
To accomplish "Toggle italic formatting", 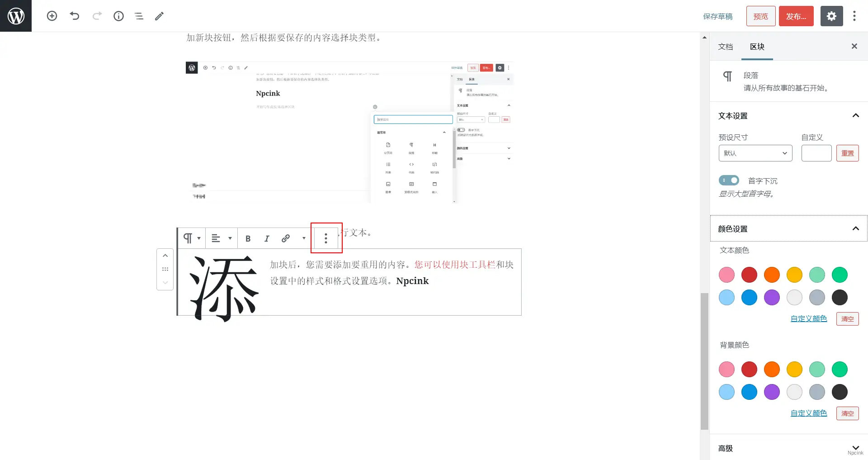I will (x=267, y=238).
